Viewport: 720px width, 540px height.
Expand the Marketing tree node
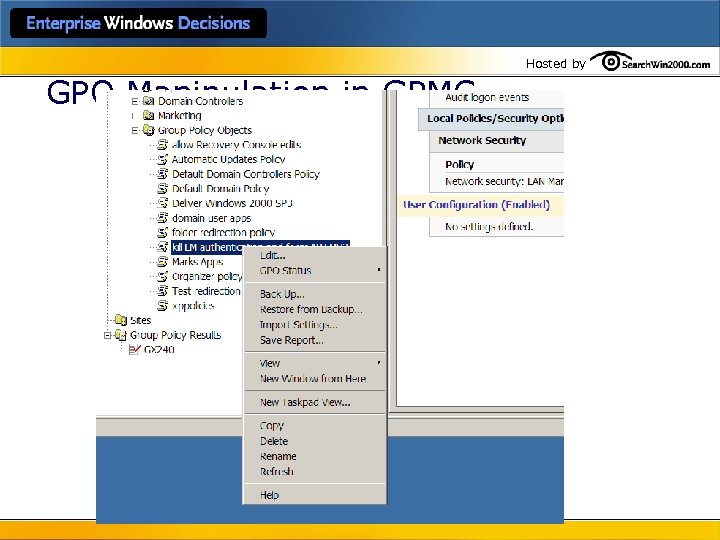coord(134,116)
